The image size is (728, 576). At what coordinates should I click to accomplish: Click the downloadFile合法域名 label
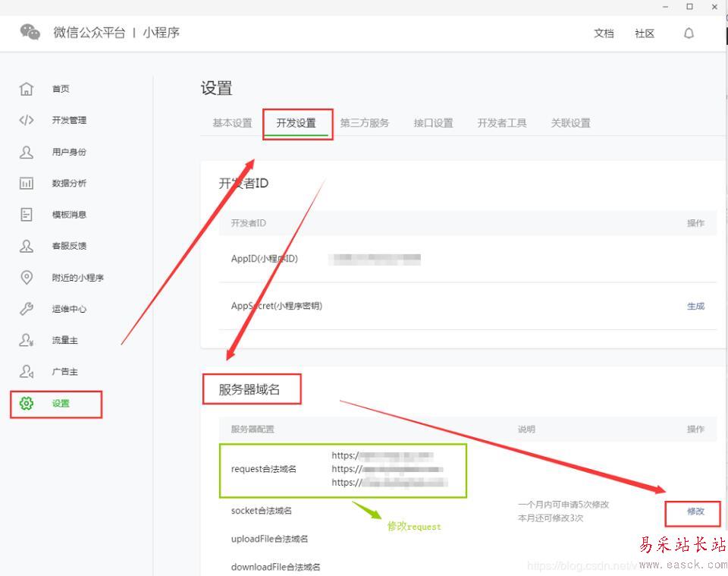coord(275,567)
